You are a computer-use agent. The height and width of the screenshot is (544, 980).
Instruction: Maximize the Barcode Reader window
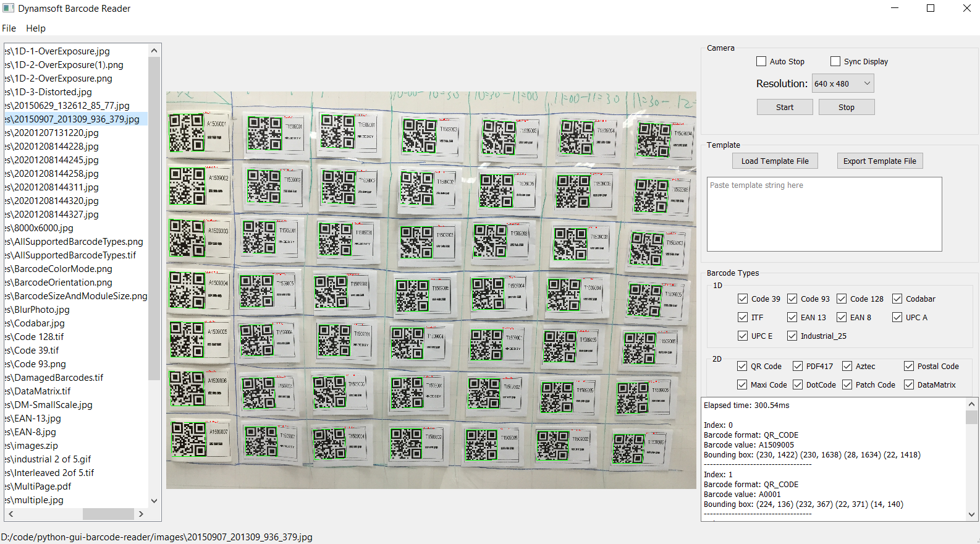[930, 9]
